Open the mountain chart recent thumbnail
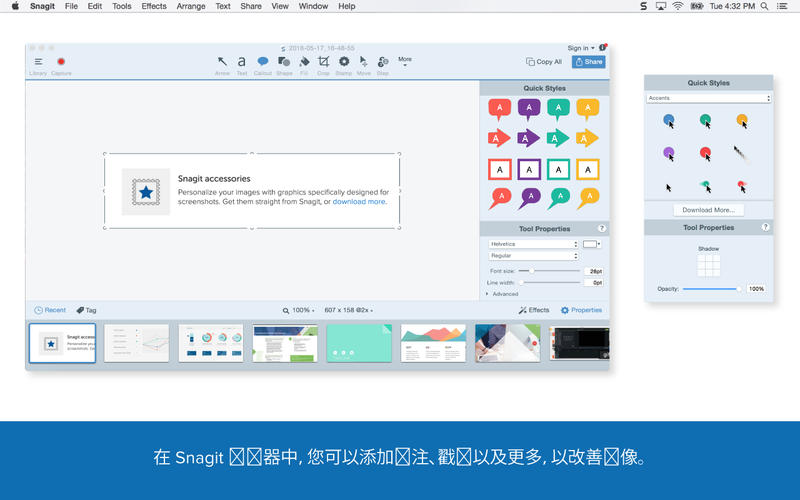 tap(433, 343)
